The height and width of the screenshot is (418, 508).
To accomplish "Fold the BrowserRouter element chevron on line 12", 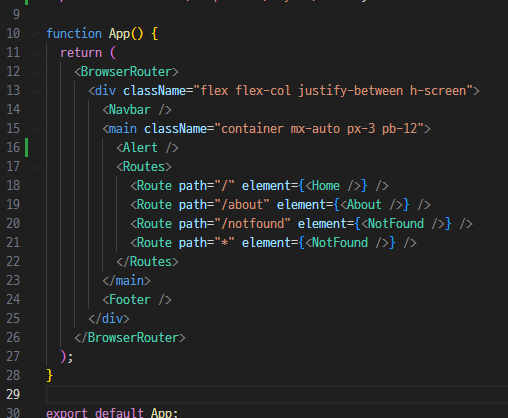I will [x=35, y=72].
